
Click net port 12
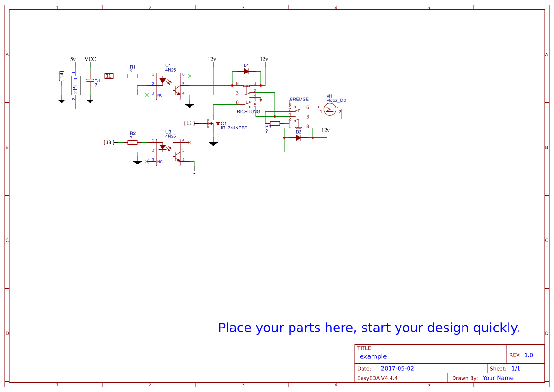coord(190,123)
